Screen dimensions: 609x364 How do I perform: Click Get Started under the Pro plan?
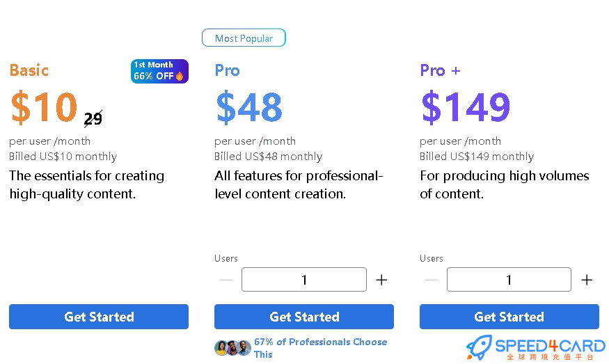click(303, 317)
